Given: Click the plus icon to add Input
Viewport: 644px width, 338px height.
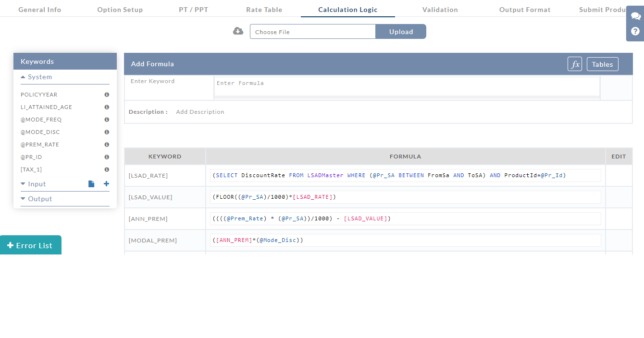Looking at the screenshot, I should 106,184.
